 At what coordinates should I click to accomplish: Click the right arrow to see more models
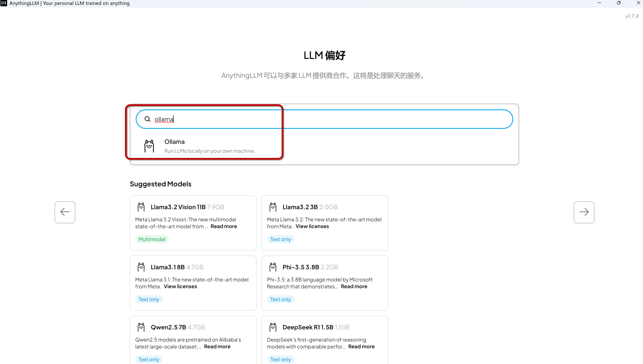coord(584,212)
